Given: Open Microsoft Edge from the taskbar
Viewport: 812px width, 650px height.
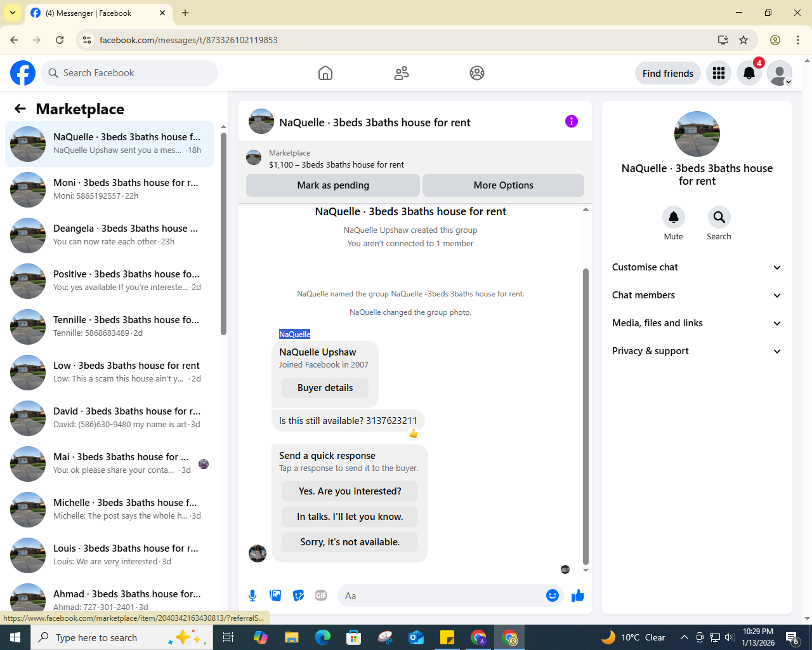Looking at the screenshot, I should click(322, 637).
